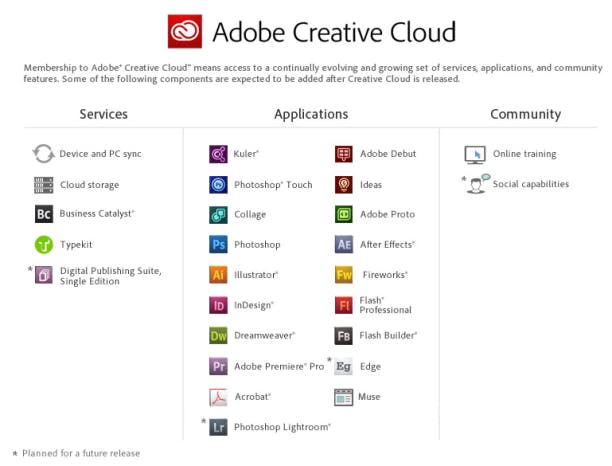Click the Cloud storage label
This screenshot has width=612, height=466.
coord(89,185)
